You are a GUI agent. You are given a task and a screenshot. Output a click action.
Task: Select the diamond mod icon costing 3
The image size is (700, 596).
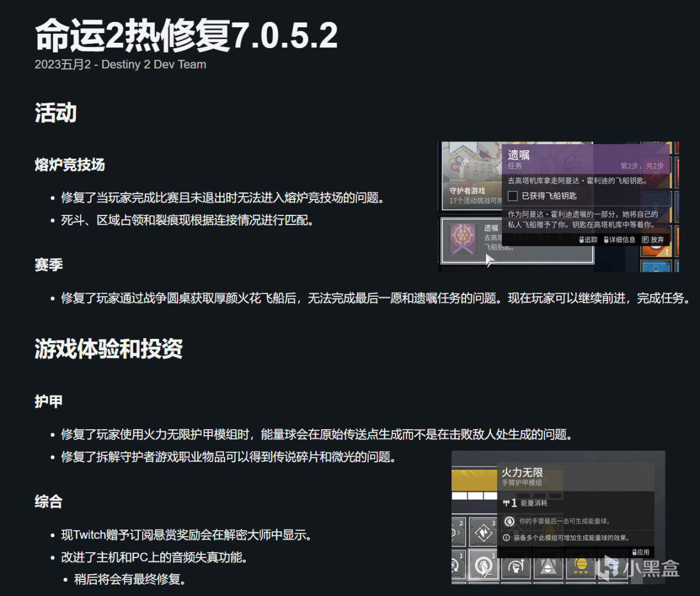click(x=483, y=532)
